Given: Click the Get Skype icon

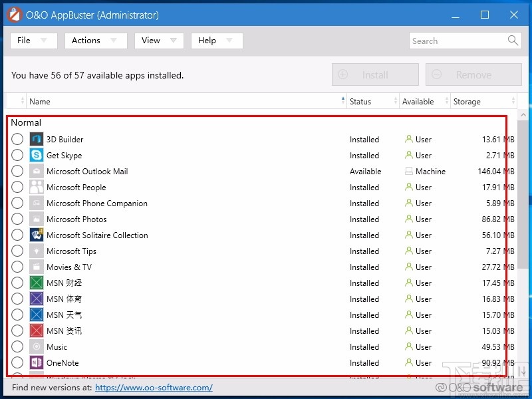Looking at the screenshot, I should [x=36, y=155].
